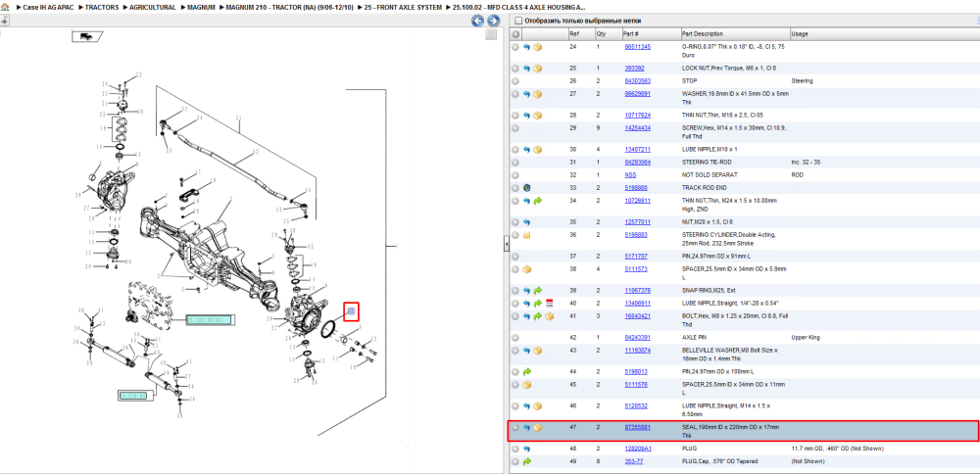Click upper teal reference label in diagram
Viewport: 980px width, 474px height.
(x=210, y=319)
